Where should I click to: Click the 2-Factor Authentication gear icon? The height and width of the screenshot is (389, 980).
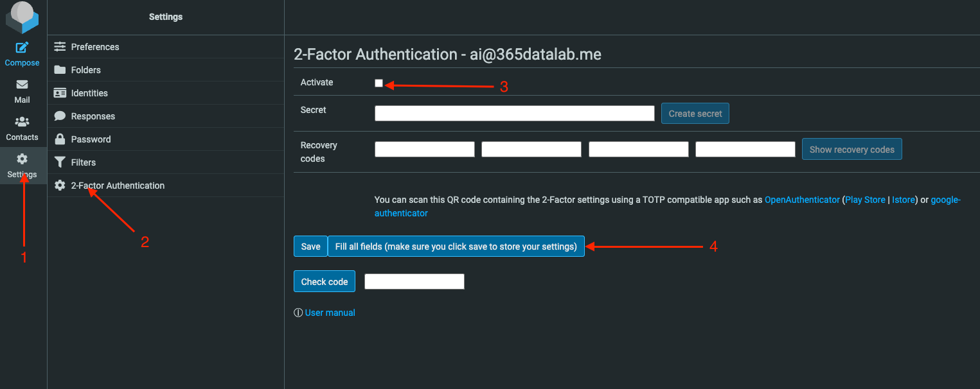[60, 186]
